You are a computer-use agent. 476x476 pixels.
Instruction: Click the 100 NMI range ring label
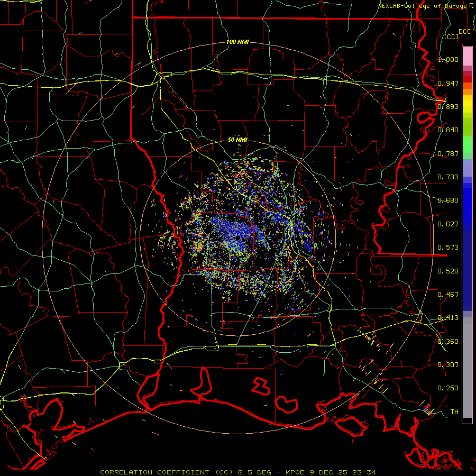pyautogui.click(x=237, y=42)
